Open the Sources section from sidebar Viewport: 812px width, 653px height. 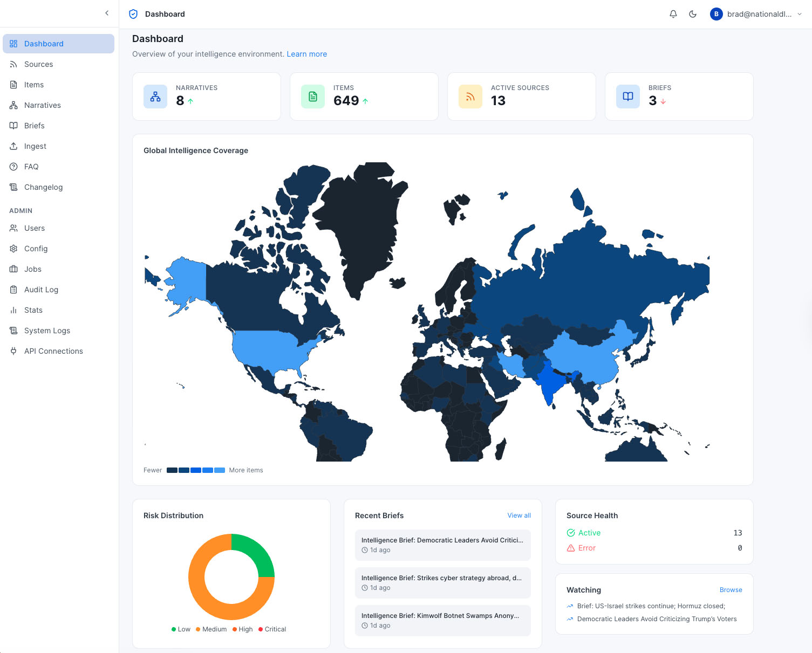(x=38, y=64)
